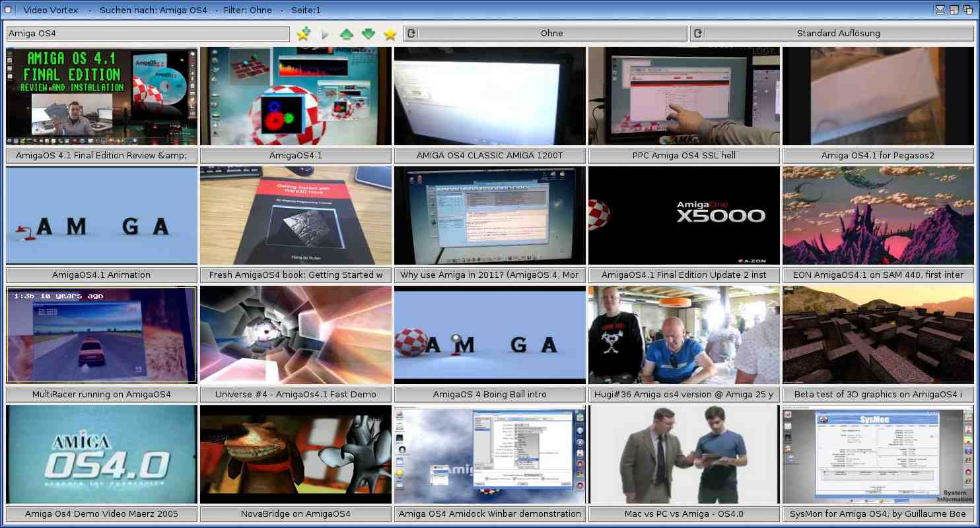Click the window iconify icon in title bar

(940, 10)
